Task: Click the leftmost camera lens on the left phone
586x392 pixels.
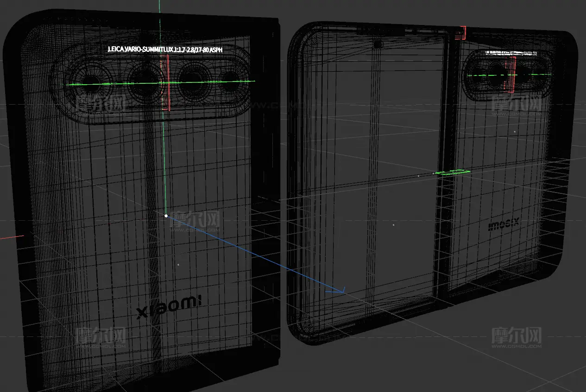Action: (x=90, y=83)
